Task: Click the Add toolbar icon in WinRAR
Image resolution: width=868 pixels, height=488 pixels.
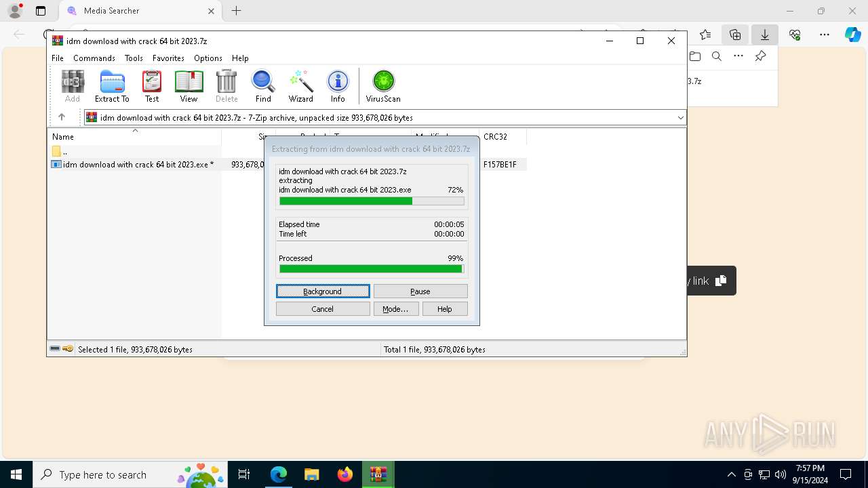Action: pos(73,86)
